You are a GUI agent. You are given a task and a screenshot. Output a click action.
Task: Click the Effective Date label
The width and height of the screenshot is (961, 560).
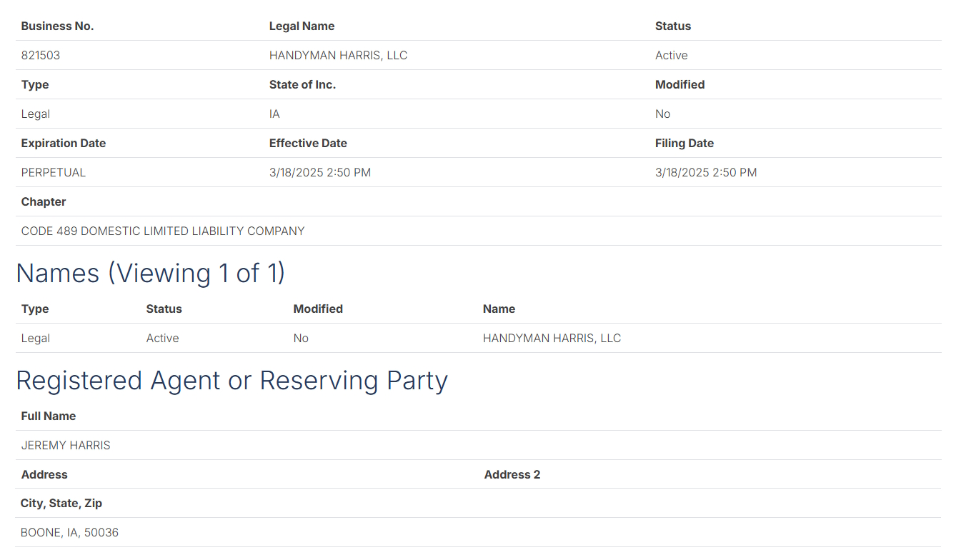click(x=308, y=143)
